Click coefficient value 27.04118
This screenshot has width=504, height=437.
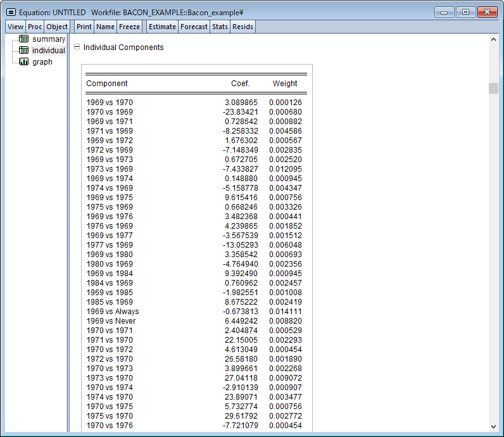pos(241,377)
